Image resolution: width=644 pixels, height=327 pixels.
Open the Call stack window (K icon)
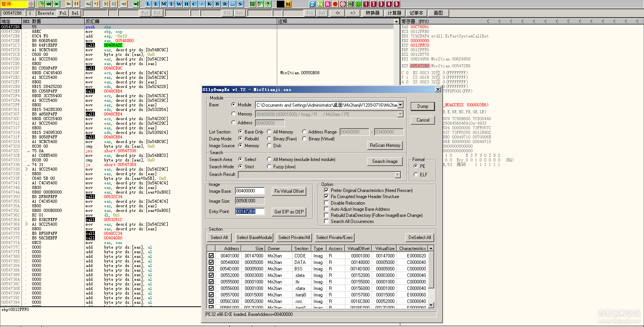209,4
